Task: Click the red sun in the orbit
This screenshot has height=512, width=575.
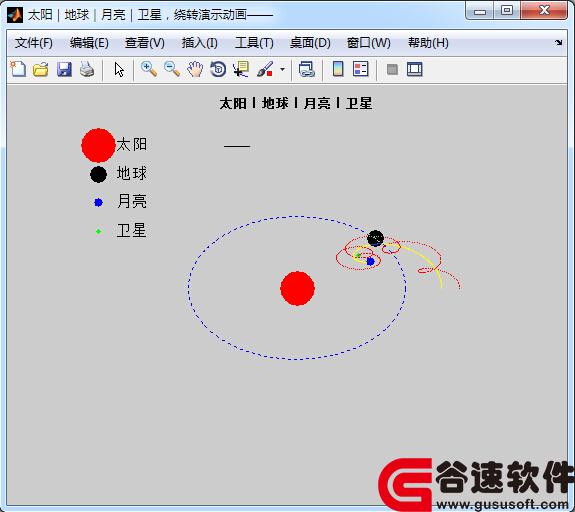Action: pyautogui.click(x=297, y=288)
